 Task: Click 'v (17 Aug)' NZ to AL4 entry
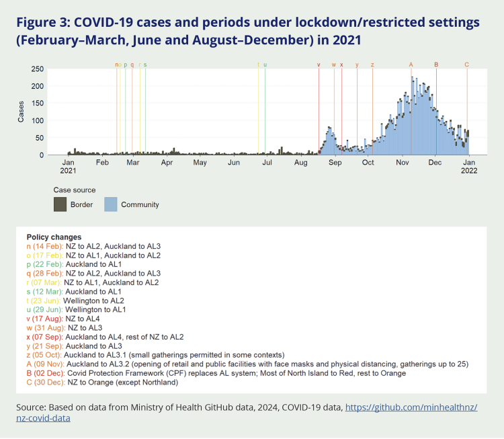[x=63, y=319]
